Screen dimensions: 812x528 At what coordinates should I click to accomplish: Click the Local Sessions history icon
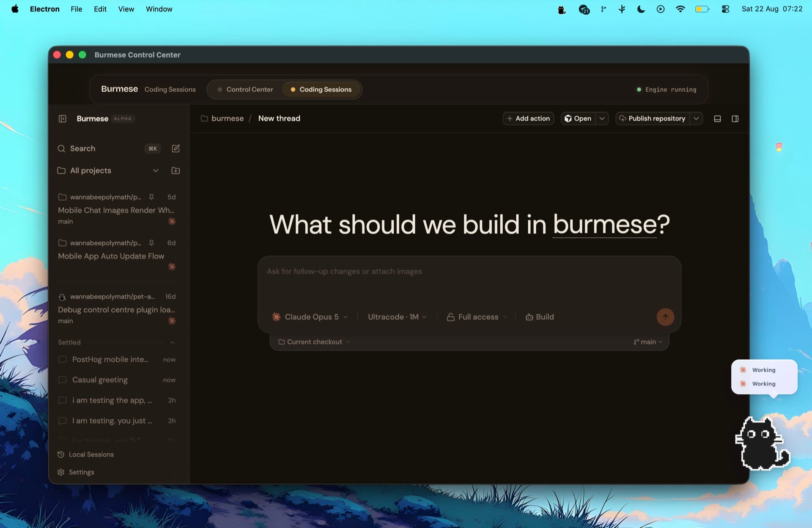tap(61, 454)
